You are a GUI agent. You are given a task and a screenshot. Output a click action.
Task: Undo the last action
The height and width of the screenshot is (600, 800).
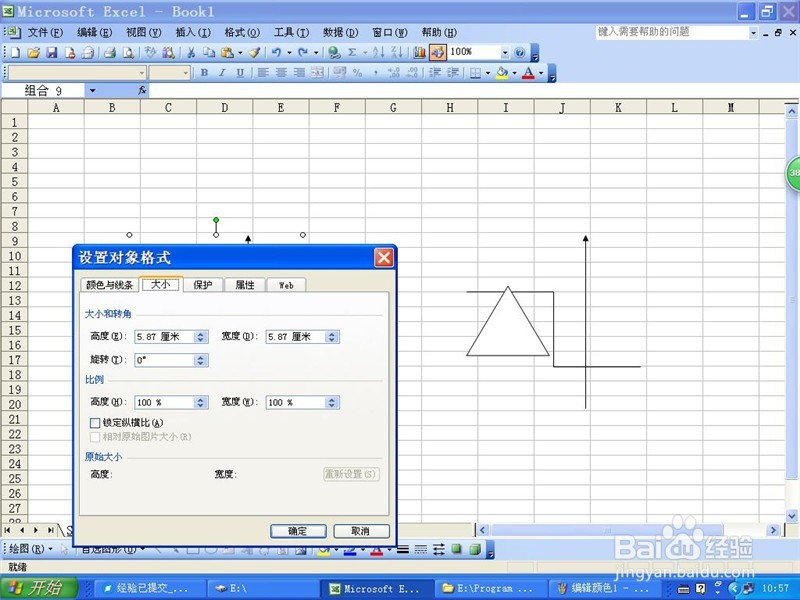[x=277, y=52]
